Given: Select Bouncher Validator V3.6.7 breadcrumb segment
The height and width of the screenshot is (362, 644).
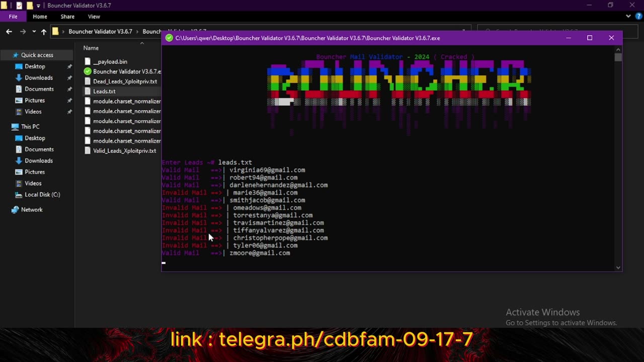Looking at the screenshot, I should [100, 32].
